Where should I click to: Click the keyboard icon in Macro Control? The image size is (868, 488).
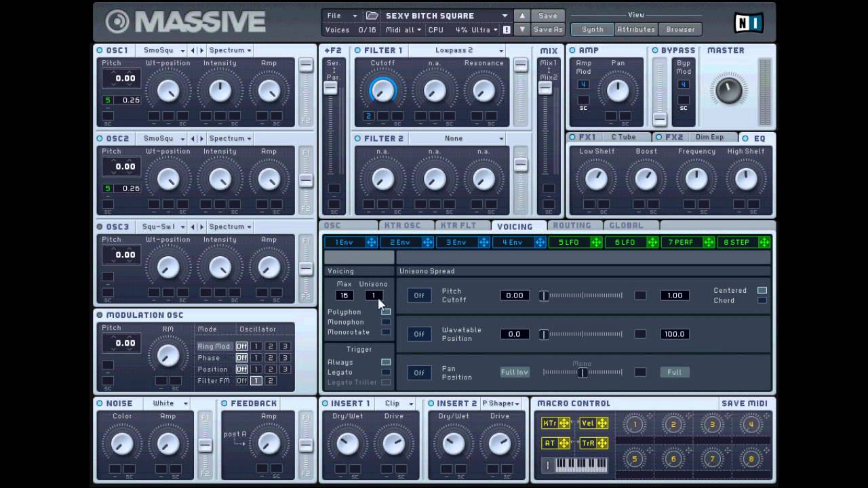coord(583,466)
